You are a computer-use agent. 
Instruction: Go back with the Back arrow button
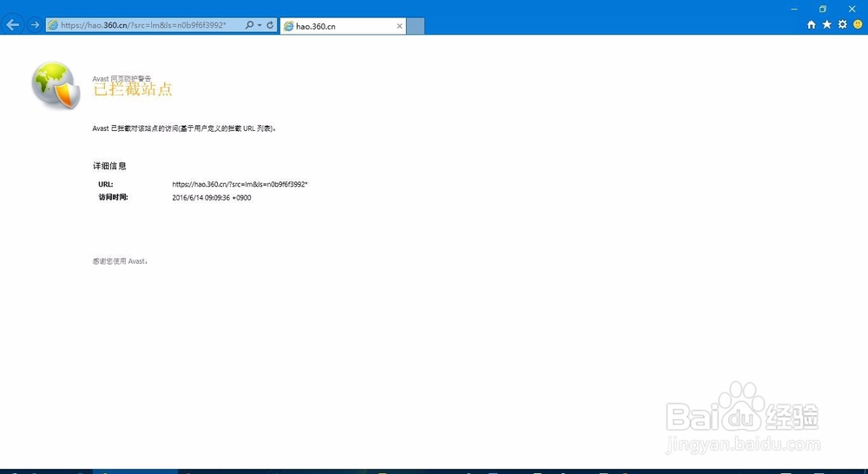click(x=13, y=25)
